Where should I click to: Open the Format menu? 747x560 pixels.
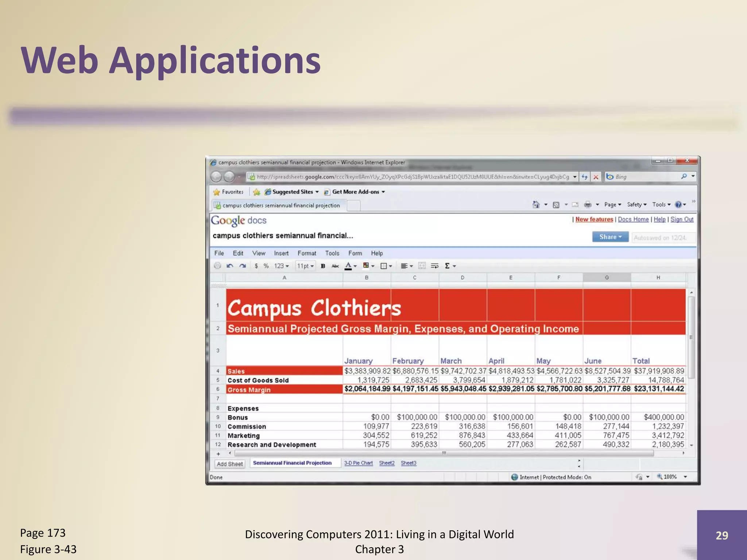click(307, 253)
